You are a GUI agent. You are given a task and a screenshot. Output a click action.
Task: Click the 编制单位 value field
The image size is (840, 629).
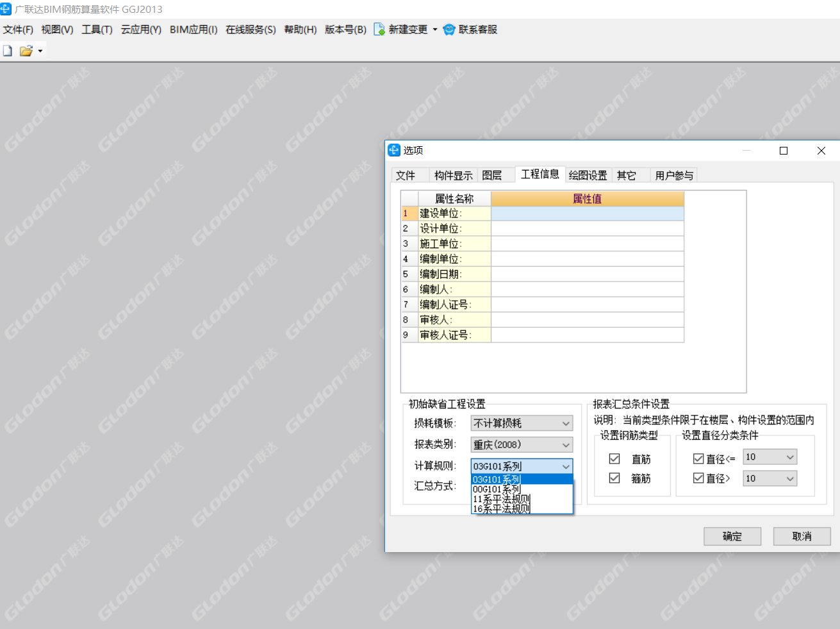pyautogui.click(x=588, y=259)
